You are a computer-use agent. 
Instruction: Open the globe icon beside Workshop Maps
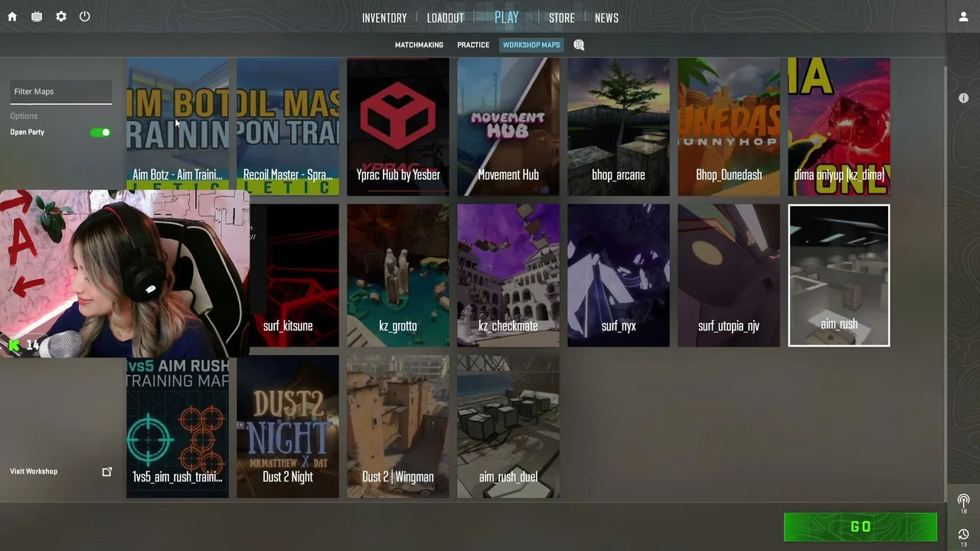[x=579, y=45]
